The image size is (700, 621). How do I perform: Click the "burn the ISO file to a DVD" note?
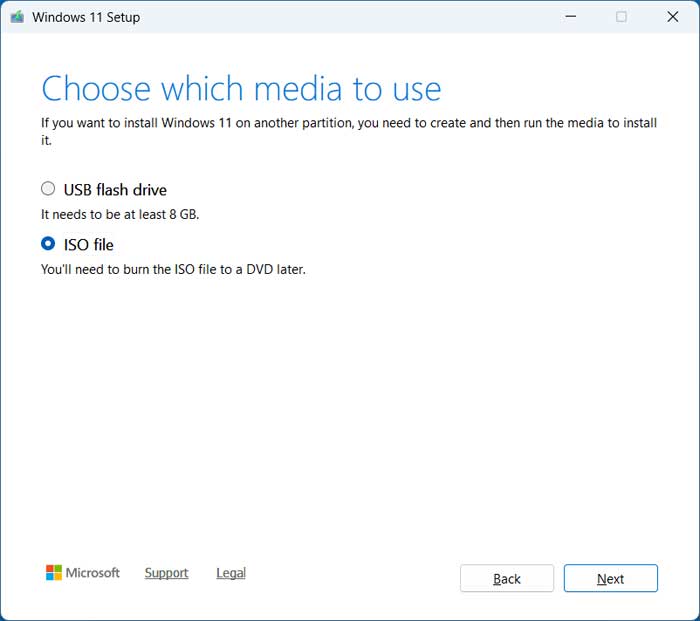[x=173, y=269]
